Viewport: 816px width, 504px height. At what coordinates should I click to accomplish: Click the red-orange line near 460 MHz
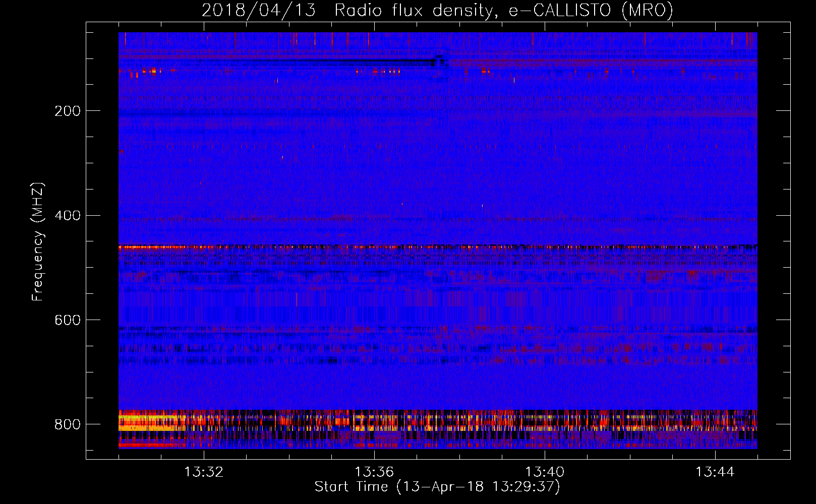(x=438, y=247)
